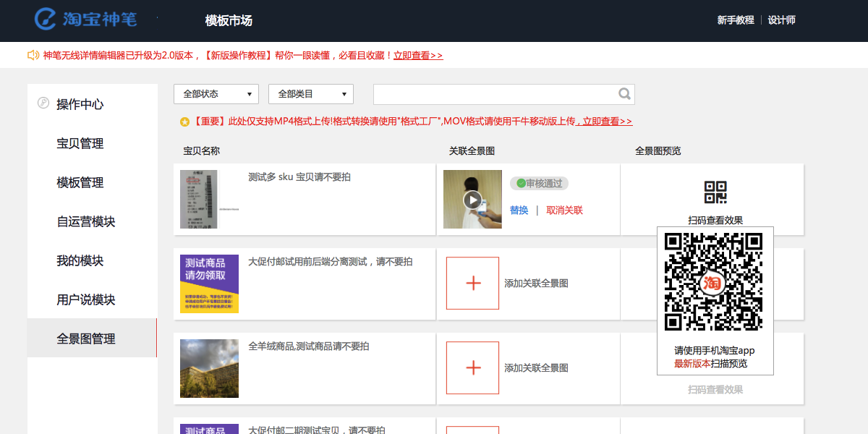Click the 淘宝神笔 logo
The image size is (868, 434).
(85, 20)
